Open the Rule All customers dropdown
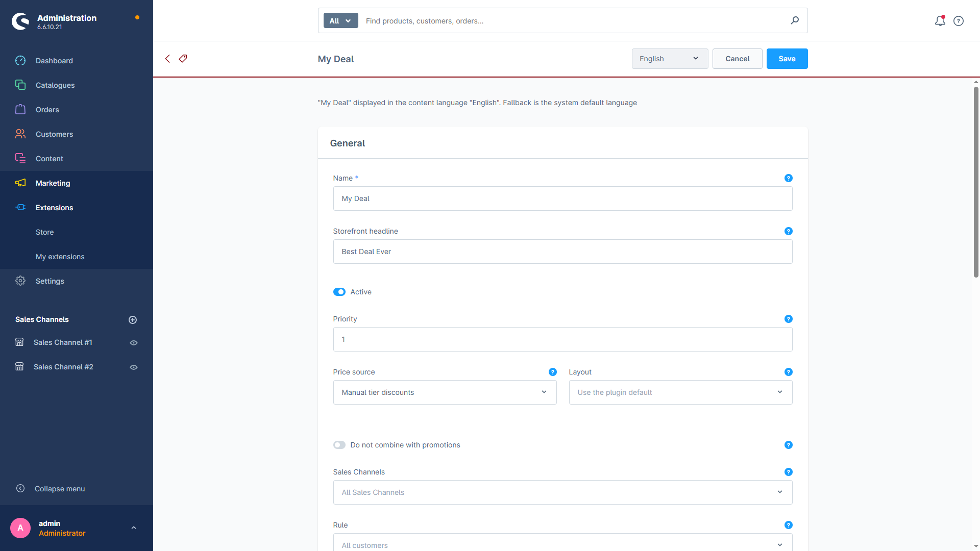Viewport: 980px width, 551px height. 562,543
